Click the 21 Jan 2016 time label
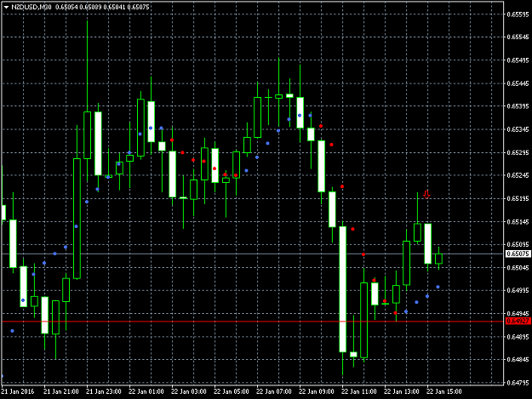 click(x=18, y=391)
